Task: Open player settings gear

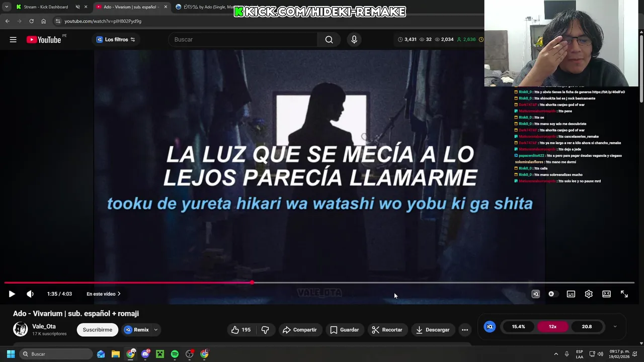Action: tap(589, 294)
